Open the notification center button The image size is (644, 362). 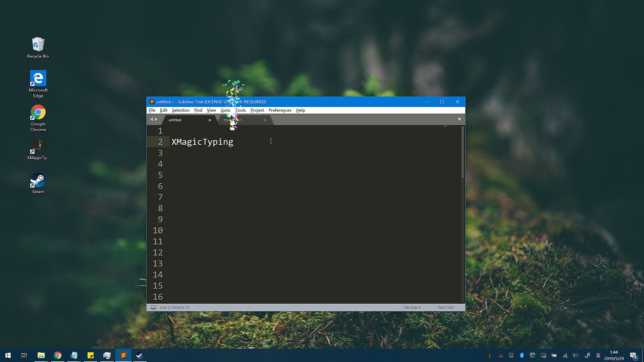[633, 355]
